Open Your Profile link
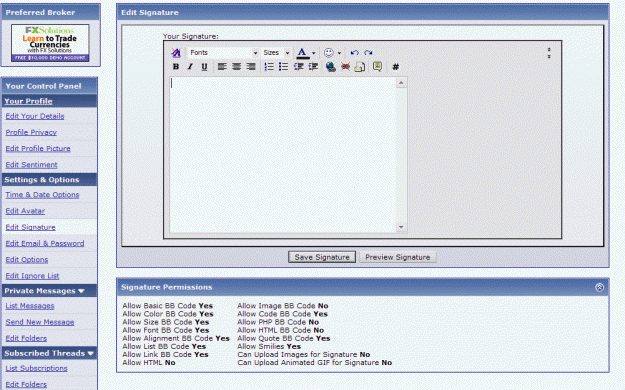Viewport: 625px width, 390px height. point(28,101)
